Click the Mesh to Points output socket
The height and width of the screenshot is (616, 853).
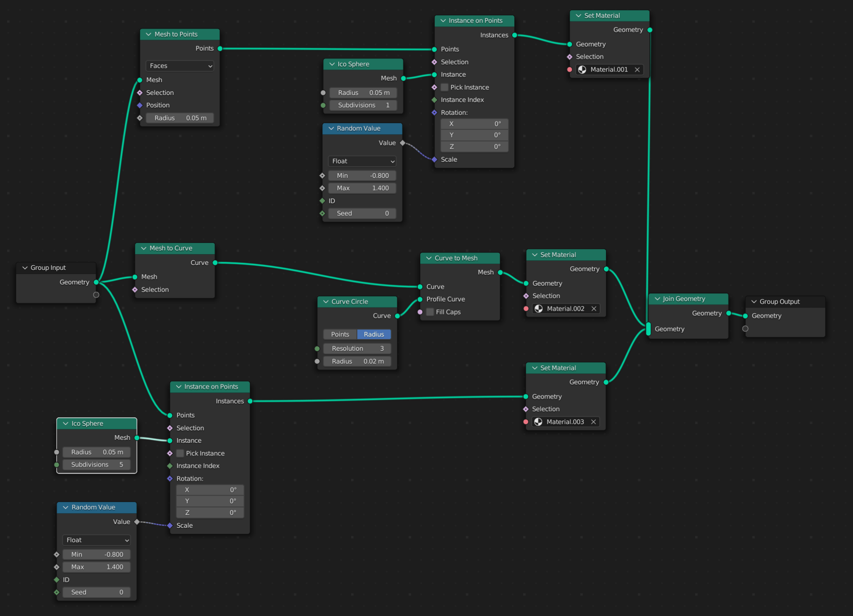tap(220, 49)
